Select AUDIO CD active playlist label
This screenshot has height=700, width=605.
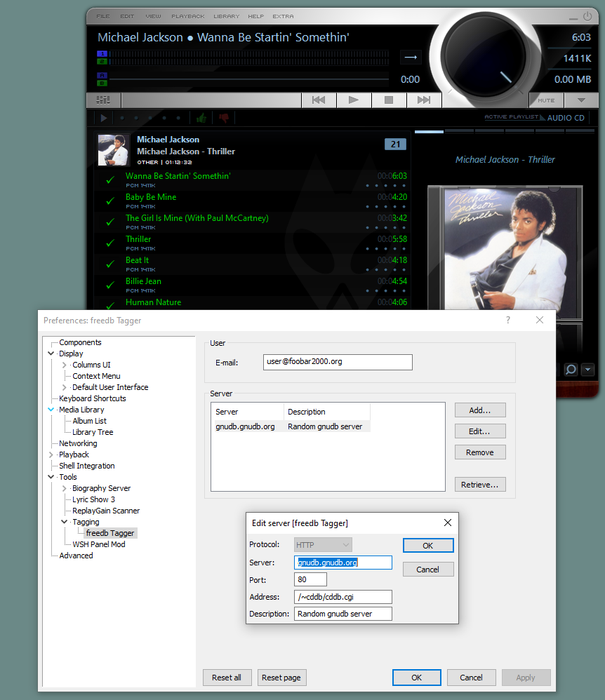click(x=566, y=118)
